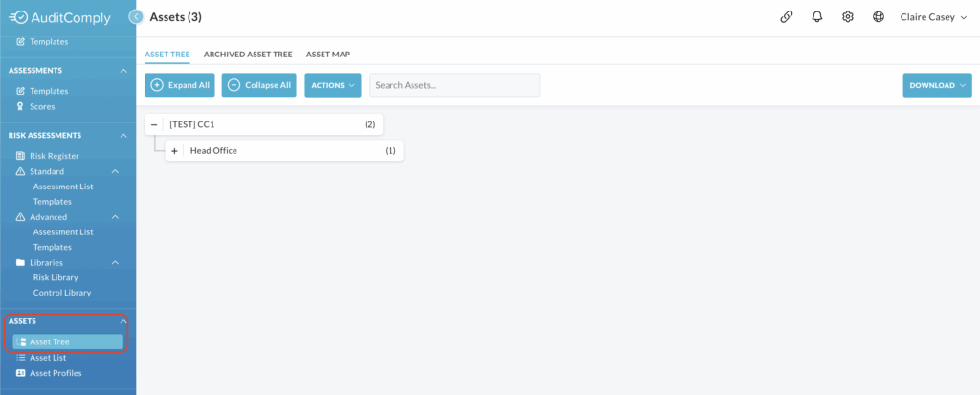Open the Download dropdown menu
The height and width of the screenshot is (395, 980).
(937, 85)
